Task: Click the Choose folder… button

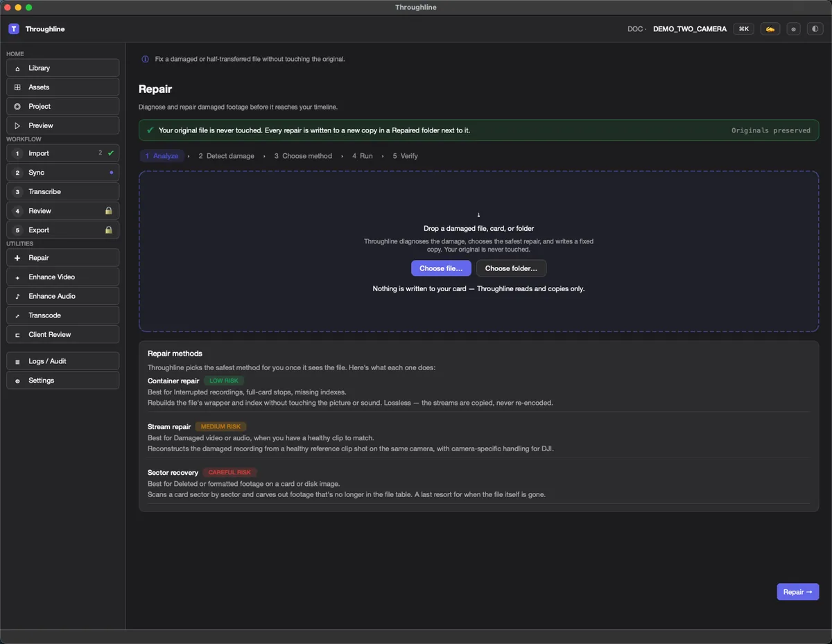Action: click(511, 268)
